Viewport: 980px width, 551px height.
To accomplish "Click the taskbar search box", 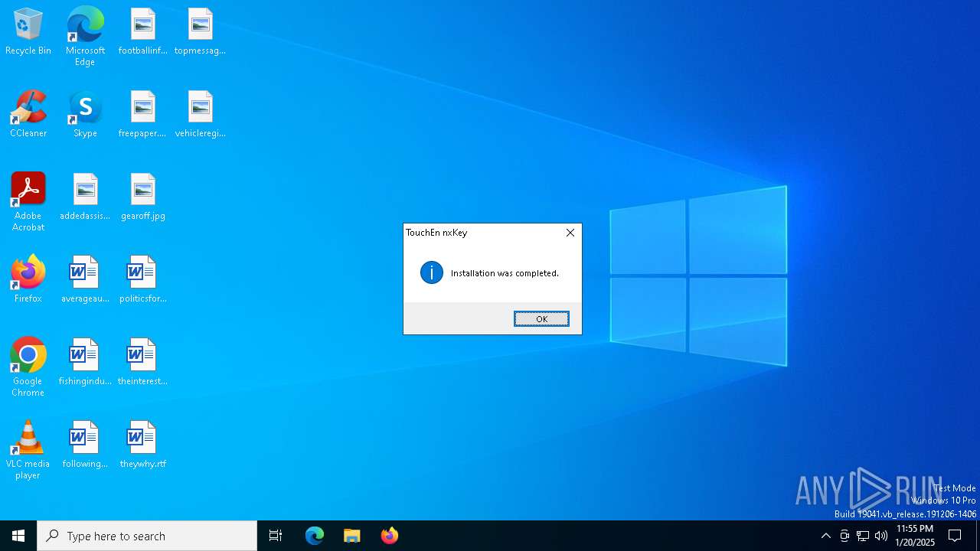I will (x=147, y=536).
